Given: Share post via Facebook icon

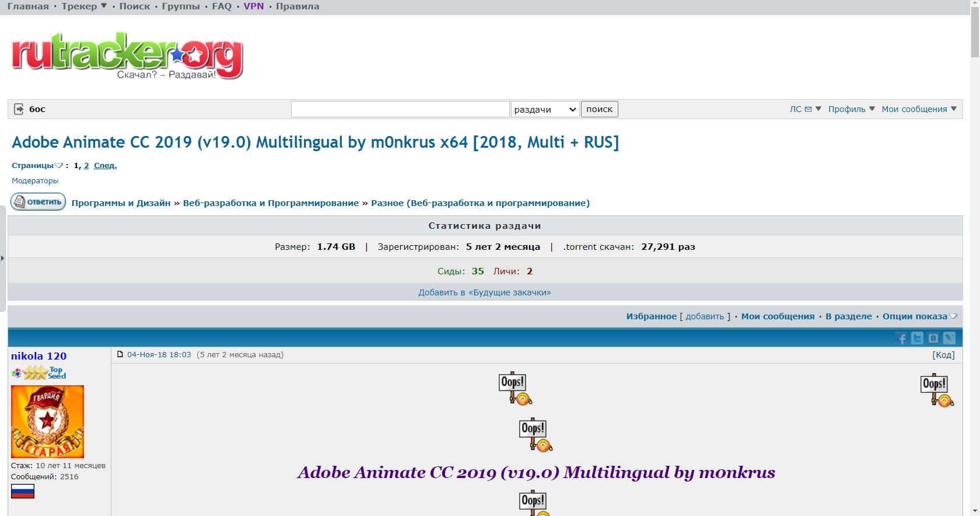Looking at the screenshot, I should click(901, 338).
